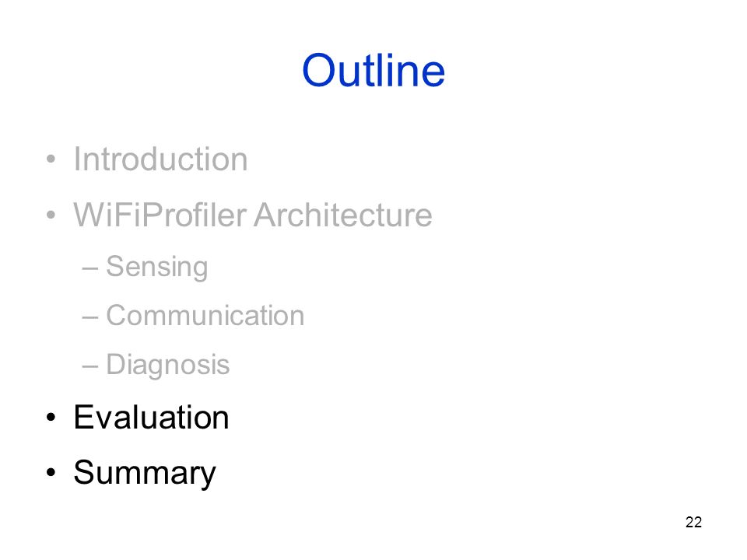Select the Diagnosis sub-item
Image resolution: width=747 pixels, height=560 pixels.
point(168,366)
